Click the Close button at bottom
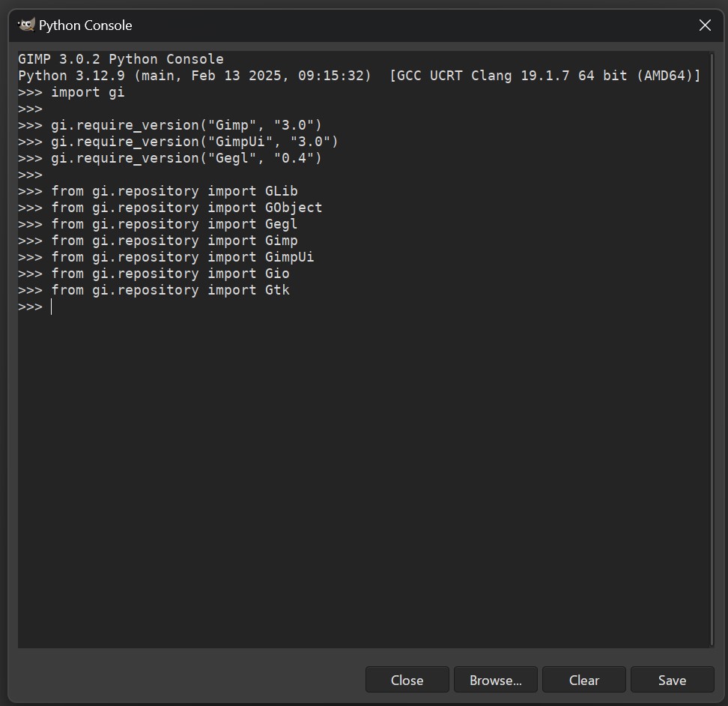Viewport: 728px width, 706px height. (x=407, y=680)
